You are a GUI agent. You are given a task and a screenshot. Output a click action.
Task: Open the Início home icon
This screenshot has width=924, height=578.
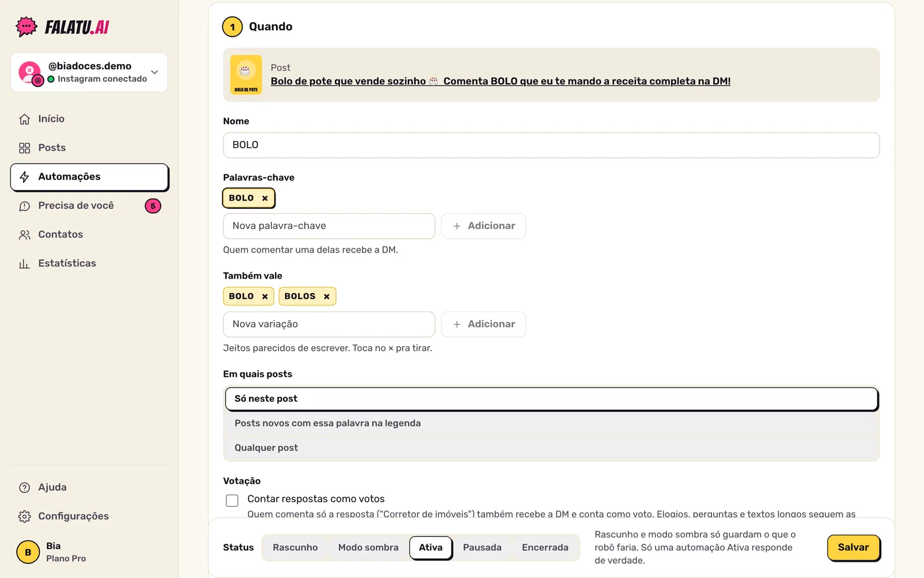[24, 119]
